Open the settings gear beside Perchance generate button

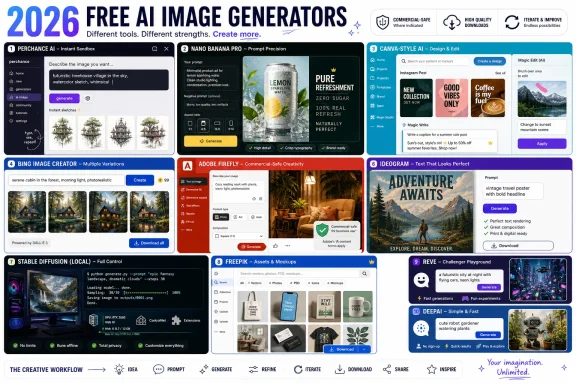point(88,98)
